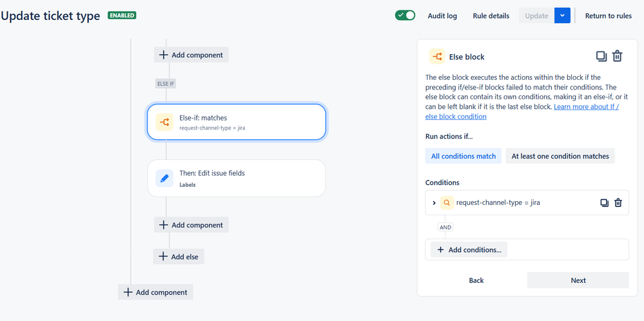Click the blue pencil icon on Edit issue fields
The image size is (644, 321).
coord(164,178)
